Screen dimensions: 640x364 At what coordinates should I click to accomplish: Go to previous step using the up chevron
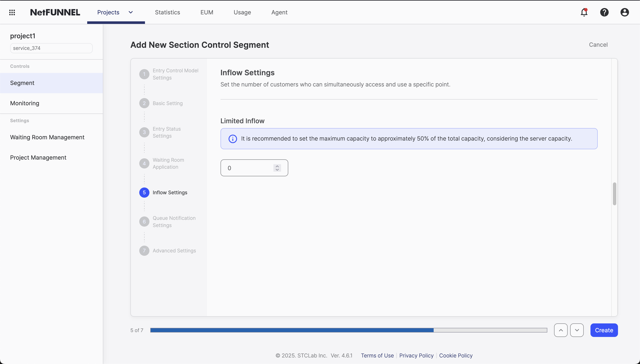[560, 330]
